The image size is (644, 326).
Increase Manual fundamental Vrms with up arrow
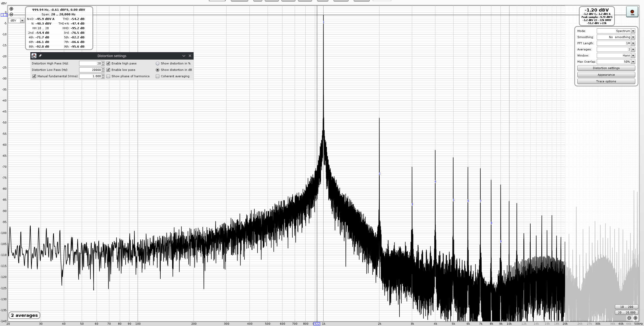point(103,75)
